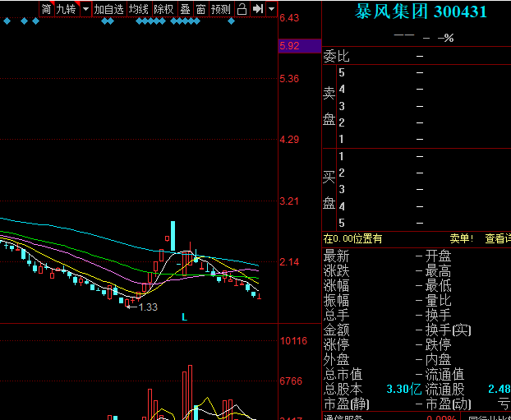Viewport: 511px width, 420px height.
Task: Click the 预测 forecast button
Action: 221,9
